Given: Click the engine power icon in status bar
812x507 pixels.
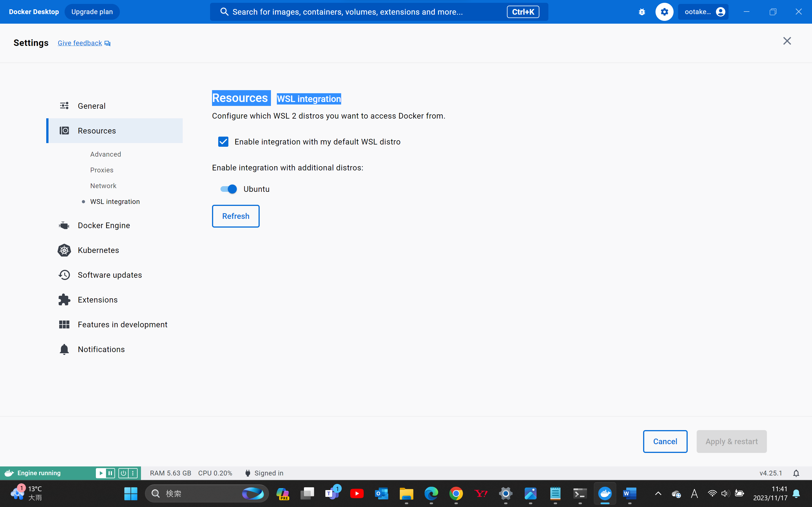Looking at the screenshot, I should click(x=123, y=473).
